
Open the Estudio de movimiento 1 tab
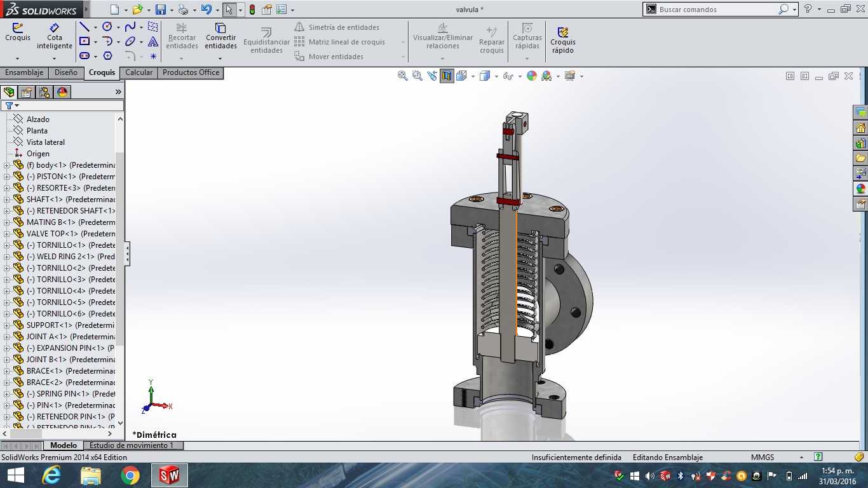coord(132,445)
